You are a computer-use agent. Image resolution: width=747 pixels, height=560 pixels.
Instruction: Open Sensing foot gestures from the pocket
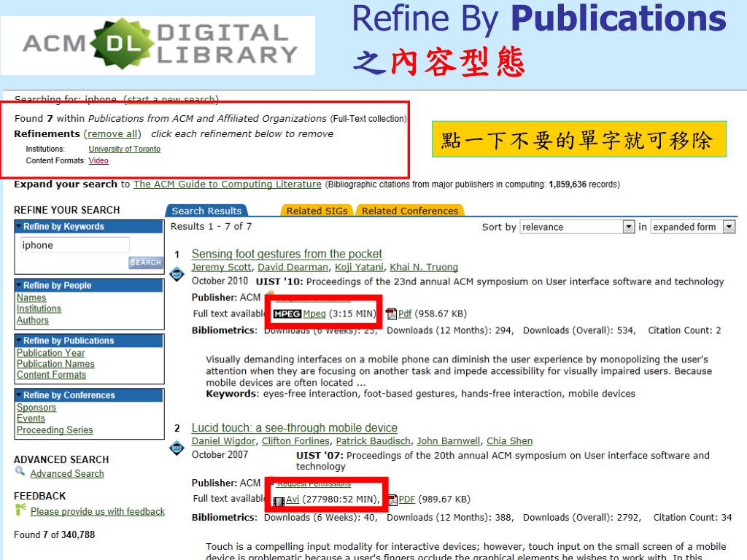287,254
